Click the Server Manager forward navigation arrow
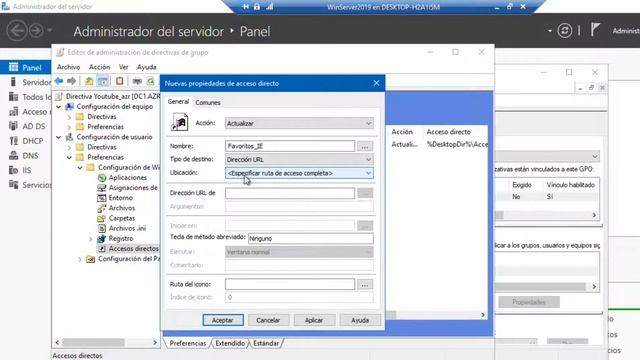This screenshot has width=640, height=360. pos(36,31)
